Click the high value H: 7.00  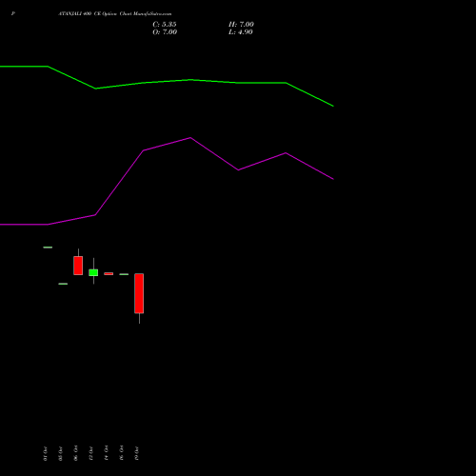pyautogui.click(x=241, y=25)
